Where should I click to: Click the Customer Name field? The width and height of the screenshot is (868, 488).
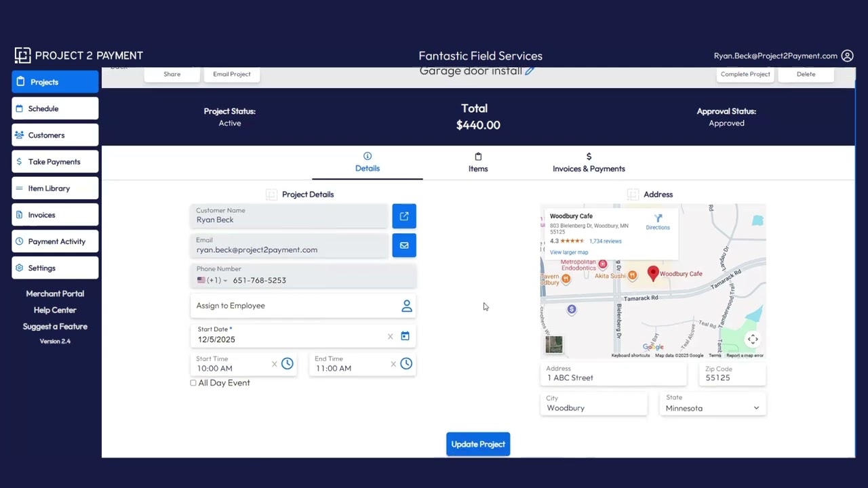[290, 216]
